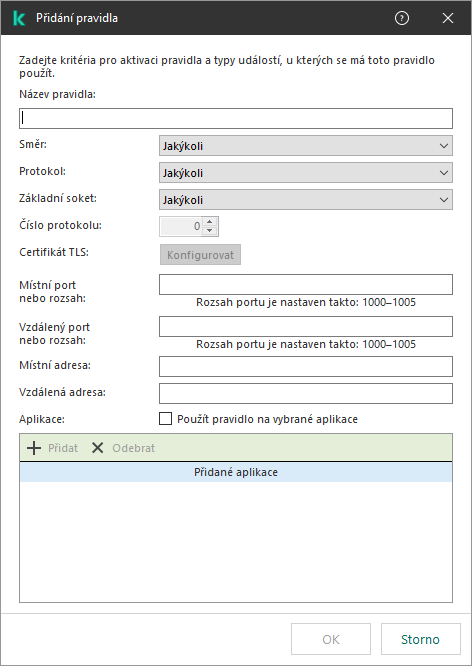Screen dimensions: 472x666
Task: Click the Kaspersky logo in title bar
Action: coord(19,18)
